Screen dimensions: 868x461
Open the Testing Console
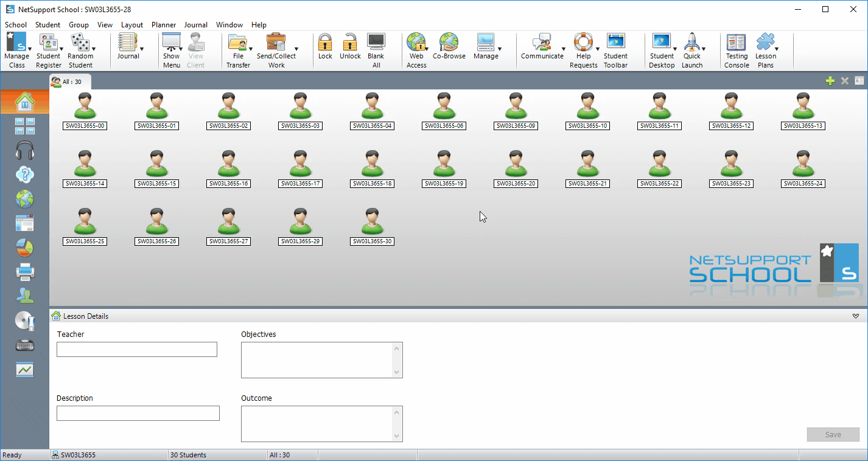pos(737,49)
